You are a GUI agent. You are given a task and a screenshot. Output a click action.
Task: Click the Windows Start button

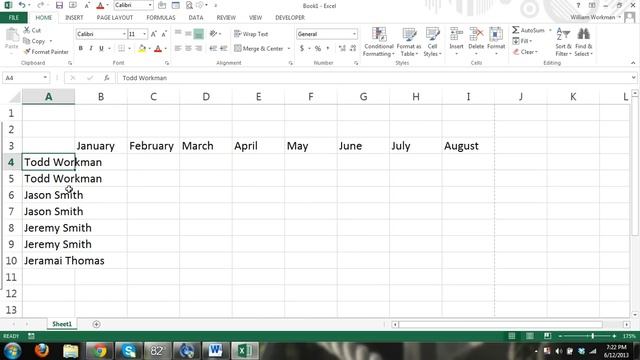12,351
